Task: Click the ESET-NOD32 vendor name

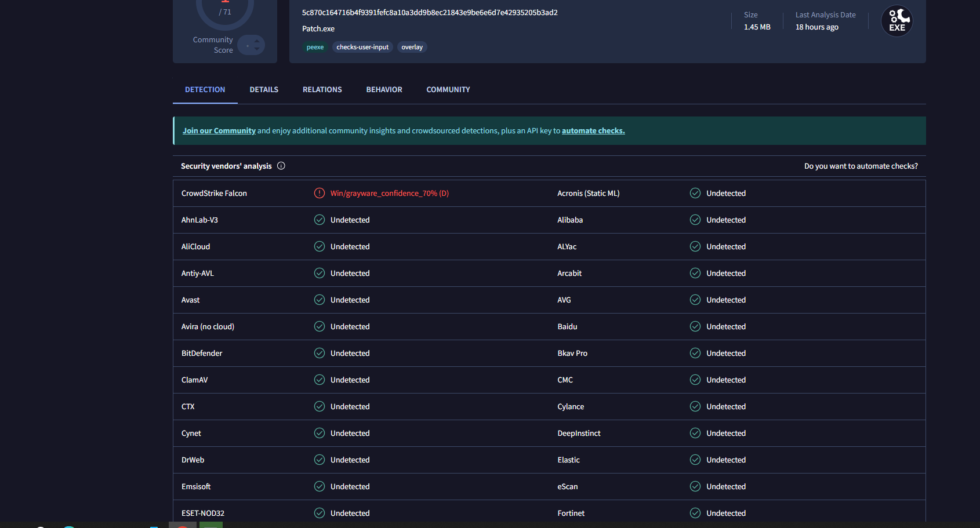Action: click(x=203, y=514)
